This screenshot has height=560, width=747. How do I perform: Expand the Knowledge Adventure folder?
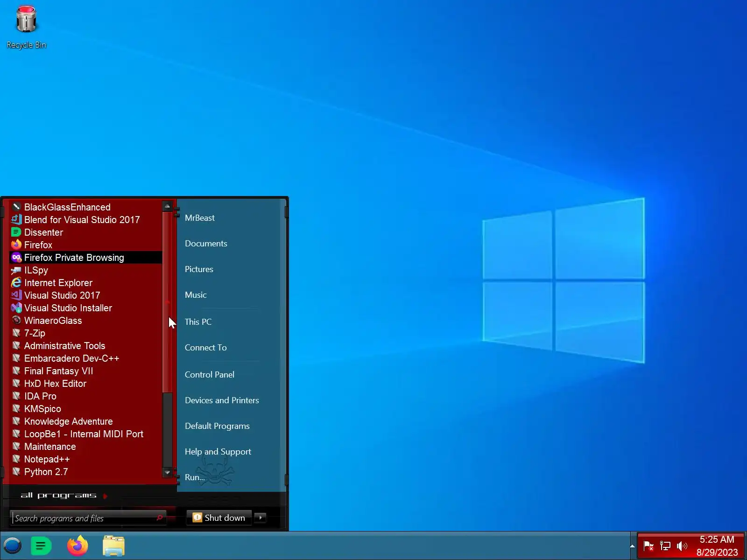click(86, 421)
